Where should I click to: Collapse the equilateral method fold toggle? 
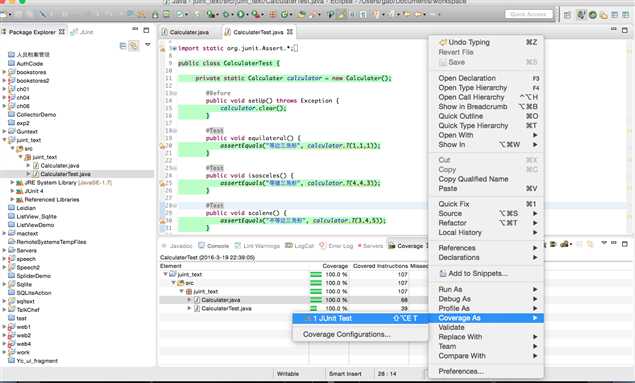[x=175, y=130]
